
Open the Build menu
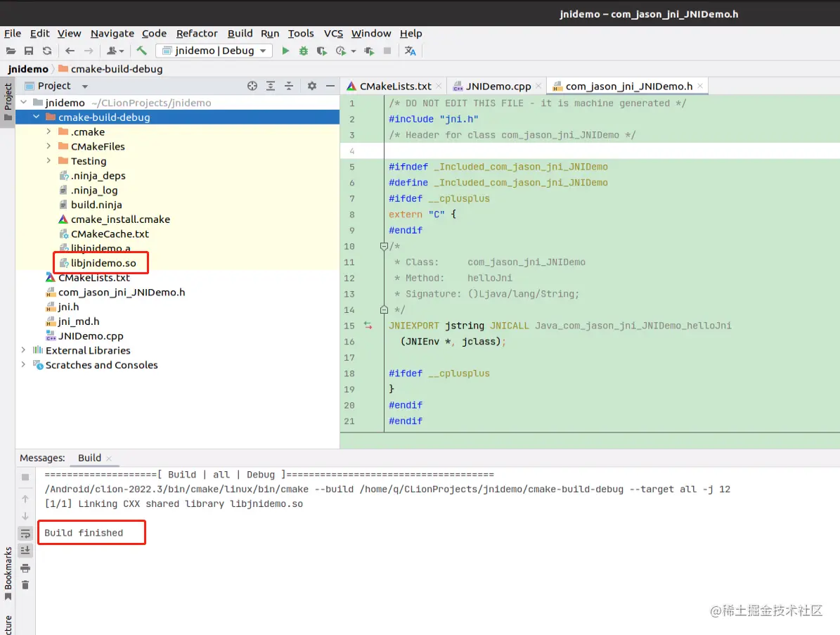click(240, 33)
